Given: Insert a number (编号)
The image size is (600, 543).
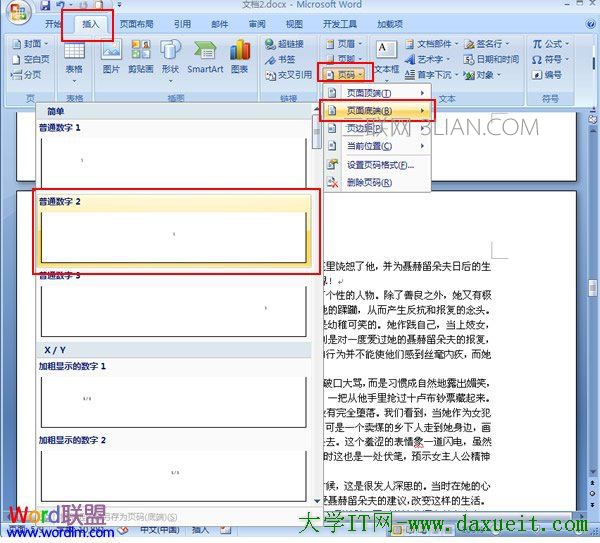Looking at the screenshot, I should pyautogui.click(x=546, y=75).
